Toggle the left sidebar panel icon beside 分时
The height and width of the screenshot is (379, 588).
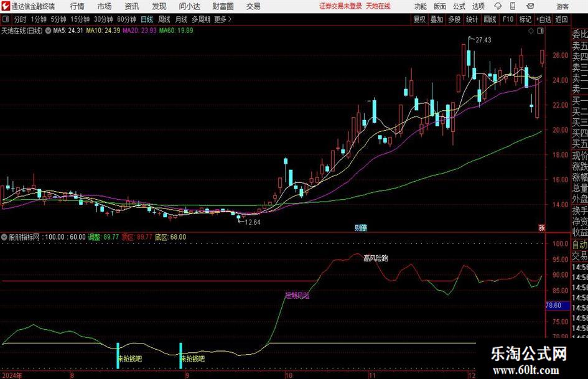point(6,19)
